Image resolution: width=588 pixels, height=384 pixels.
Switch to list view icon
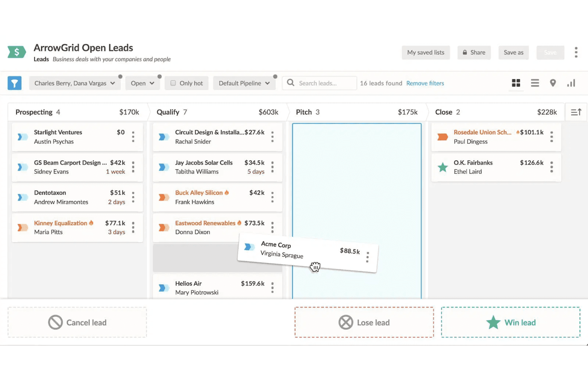click(x=535, y=83)
